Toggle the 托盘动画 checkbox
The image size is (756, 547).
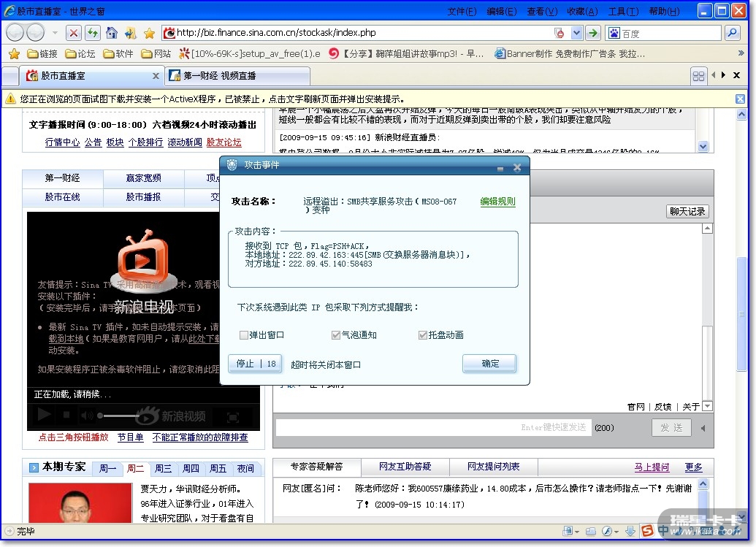423,335
